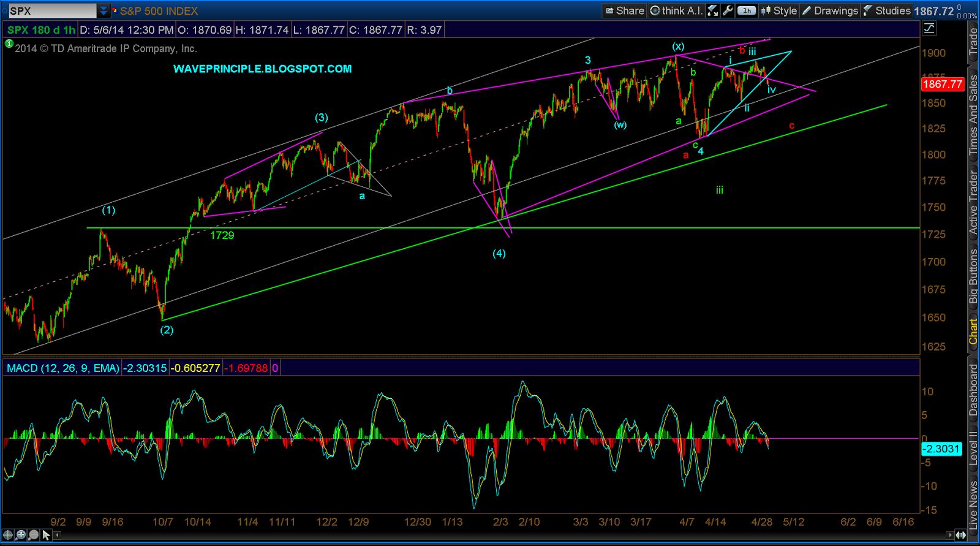Click the 4/28 date on the time axis

(x=762, y=522)
